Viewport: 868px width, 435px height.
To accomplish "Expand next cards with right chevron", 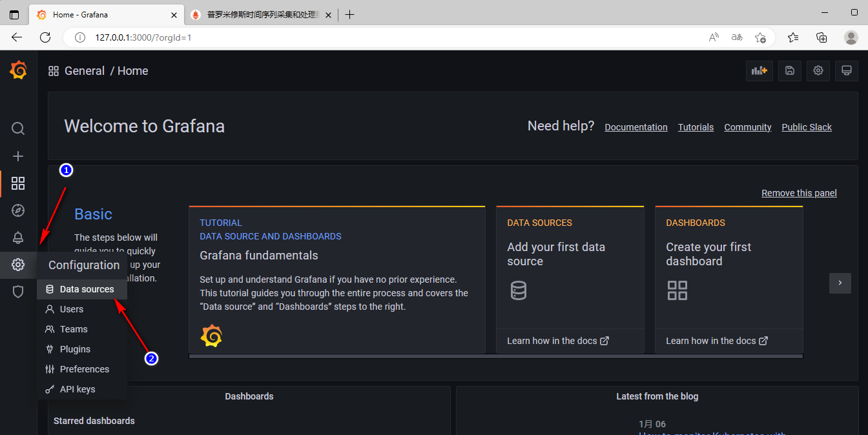I will point(840,283).
